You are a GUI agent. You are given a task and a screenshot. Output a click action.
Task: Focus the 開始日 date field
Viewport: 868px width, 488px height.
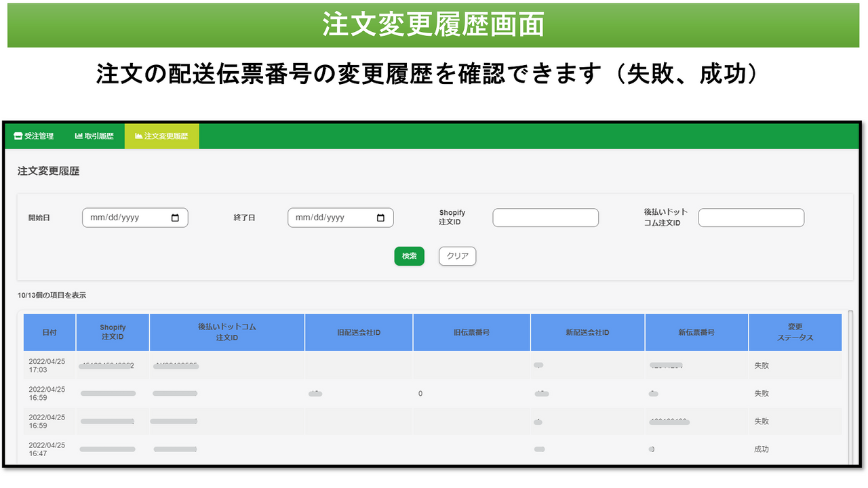135,218
